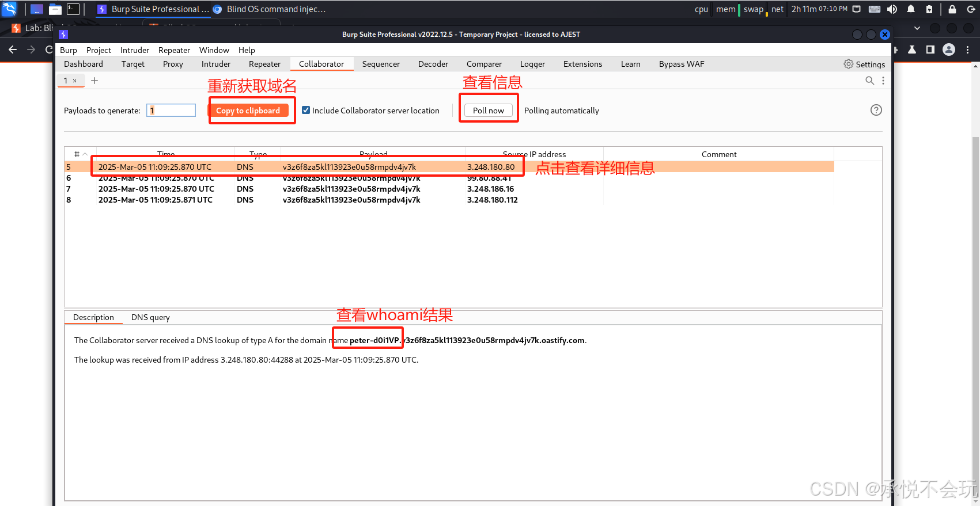Click the Comment column header
Viewport: 980px width, 506px height.
[x=718, y=154]
